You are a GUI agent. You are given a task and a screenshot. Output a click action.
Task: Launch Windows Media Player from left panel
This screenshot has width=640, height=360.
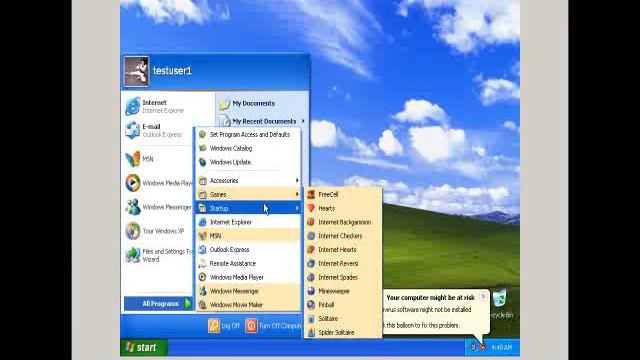tap(158, 183)
